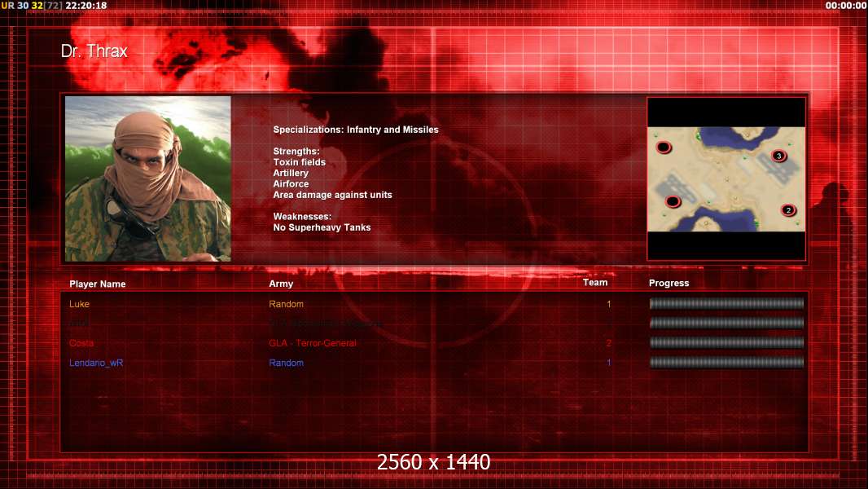
Task: Click the 00:00:00 game timer
Action: pyautogui.click(x=846, y=6)
